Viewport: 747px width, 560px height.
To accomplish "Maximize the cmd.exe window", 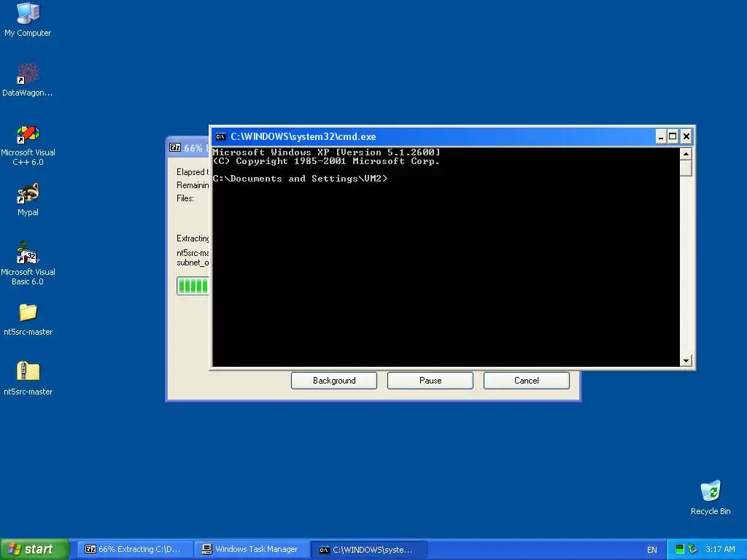I will point(673,136).
